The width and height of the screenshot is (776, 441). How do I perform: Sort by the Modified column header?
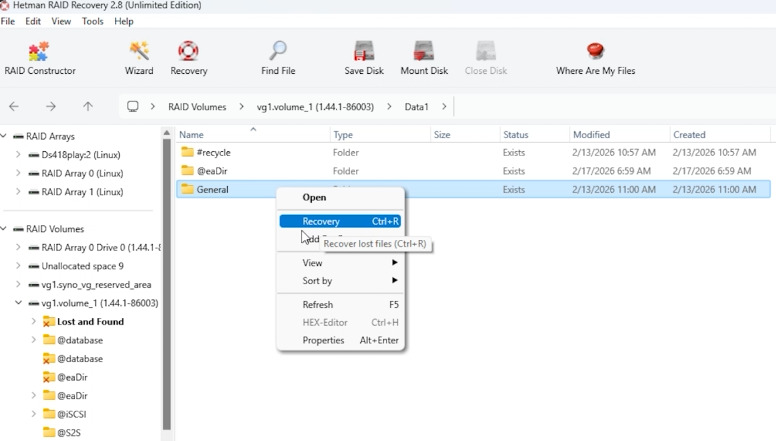pos(619,135)
